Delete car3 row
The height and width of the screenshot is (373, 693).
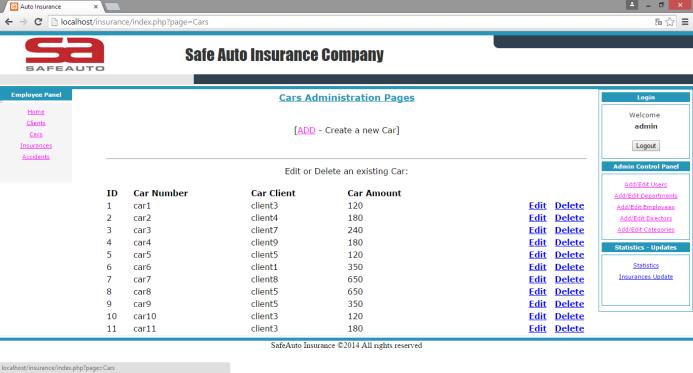tap(569, 230)
